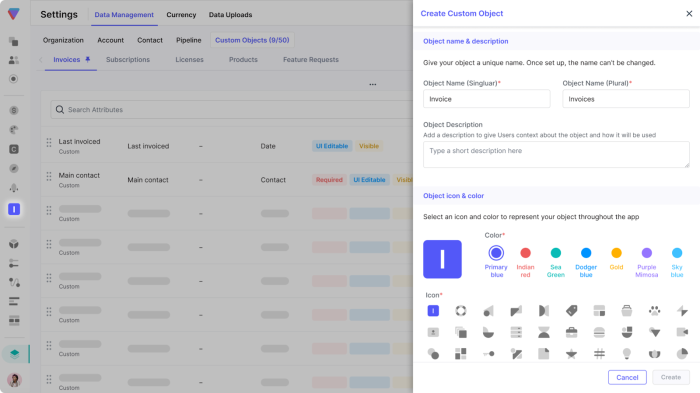
Task: Open the Subscriptions object tab
Action: coord(128,60)
